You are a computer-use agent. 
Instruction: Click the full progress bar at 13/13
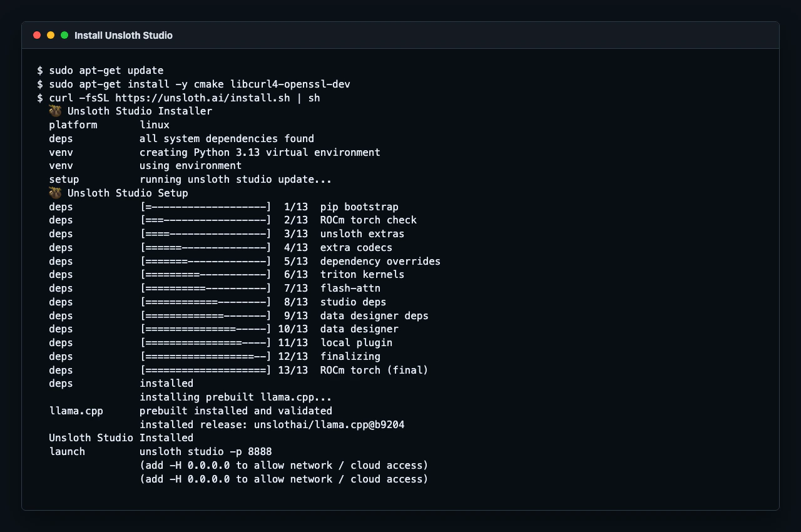pyautogui.click(x=206, y=371)
